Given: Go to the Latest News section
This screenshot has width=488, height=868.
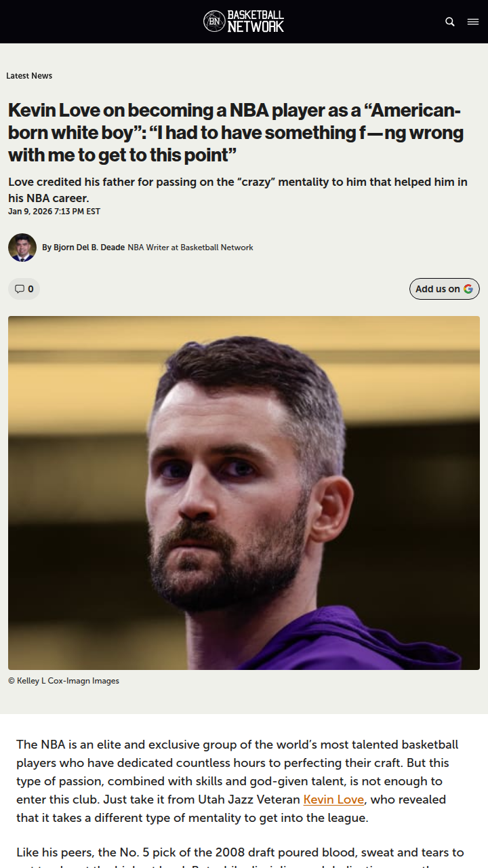Looking at the screenshot, I should pyautogui.click(x=29, y=76).
